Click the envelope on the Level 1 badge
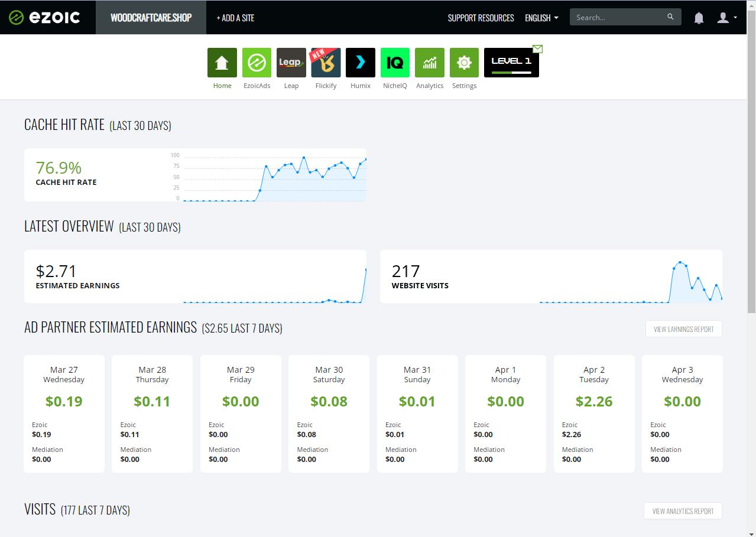 (x=537, y=49)
